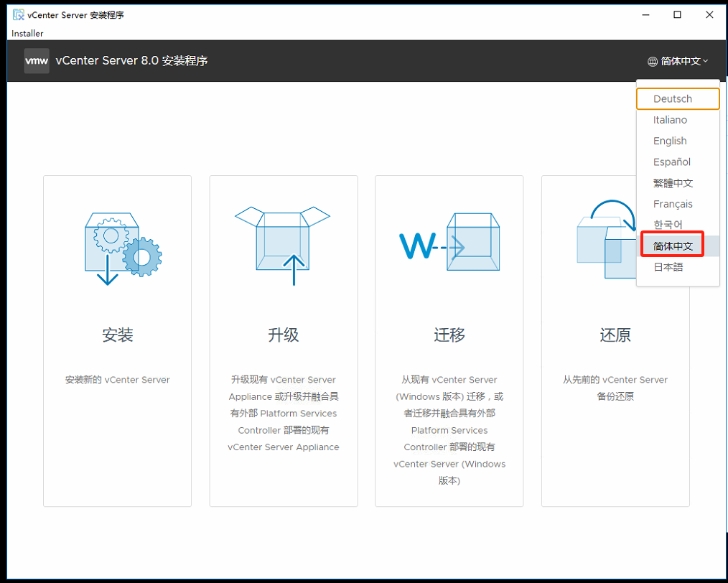Click the app icon in title bar

click(x=19, y=15)
